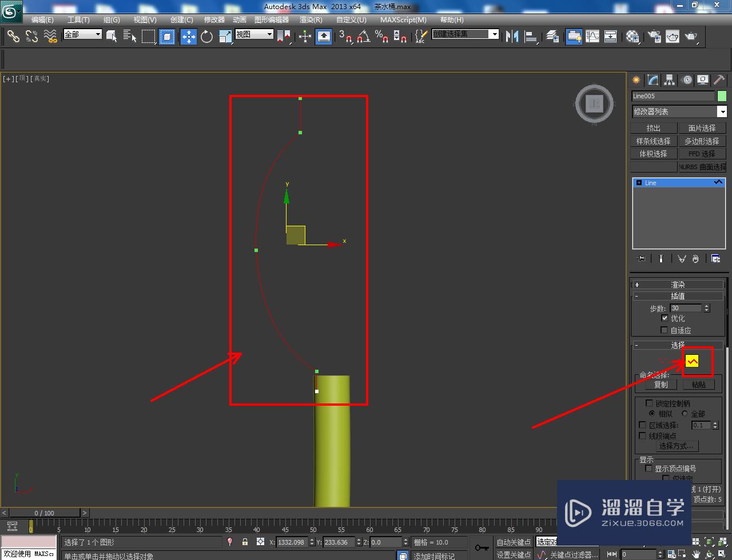Viewport: 732px width, 560px height.
Task: Collapse the Selection rollout
Action: click(678, 345)
